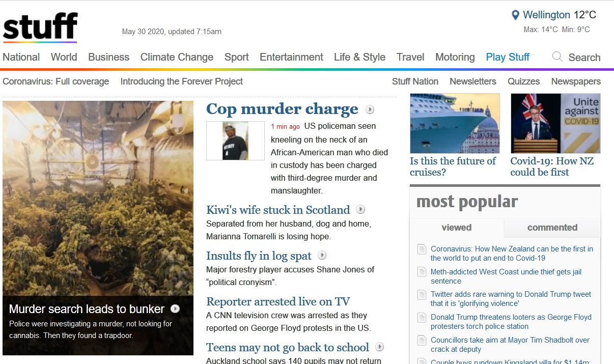Image resolution: width=614 pixels, height=364 pixels.
Task: Open Councillors take aim at Mayor Shadbolt story
Action: 510,345
